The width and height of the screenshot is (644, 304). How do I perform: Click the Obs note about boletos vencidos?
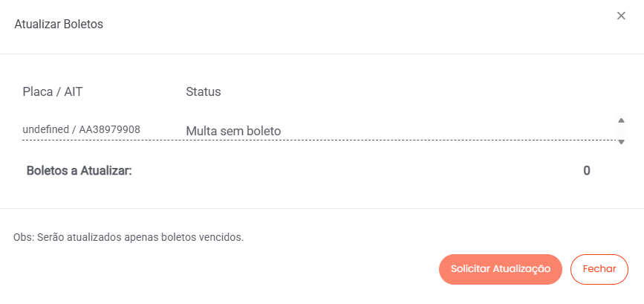129,238
